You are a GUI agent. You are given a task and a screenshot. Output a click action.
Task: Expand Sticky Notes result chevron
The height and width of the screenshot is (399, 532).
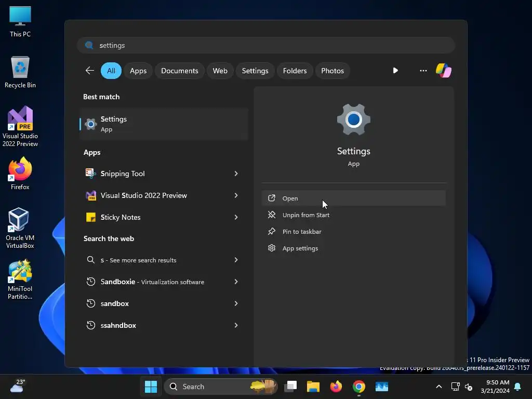pyautogui.click(x=236, y=217)
